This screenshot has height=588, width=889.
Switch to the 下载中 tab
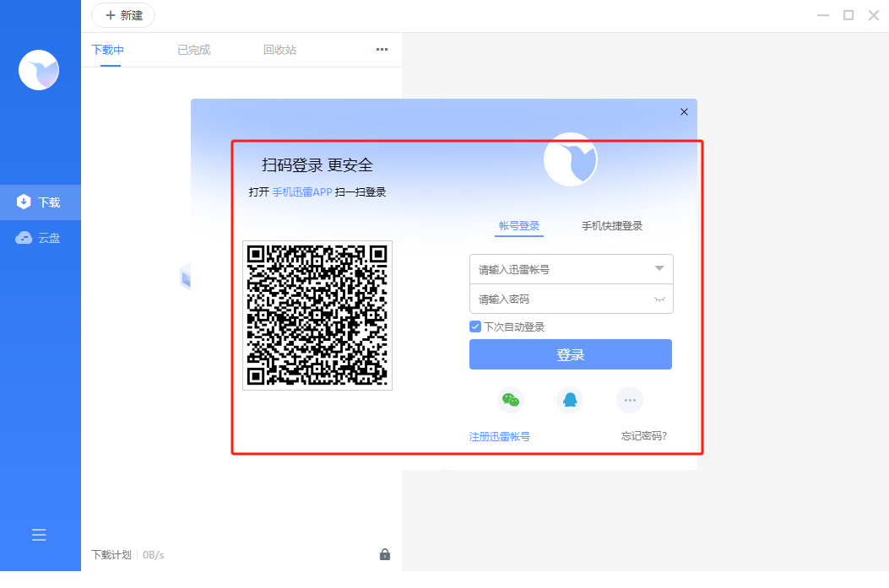108,50
